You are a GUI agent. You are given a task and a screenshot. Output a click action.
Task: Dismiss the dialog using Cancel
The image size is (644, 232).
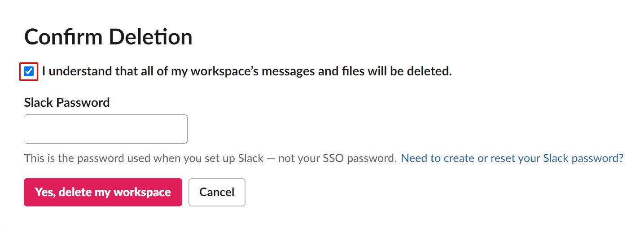tap(217, 192)
